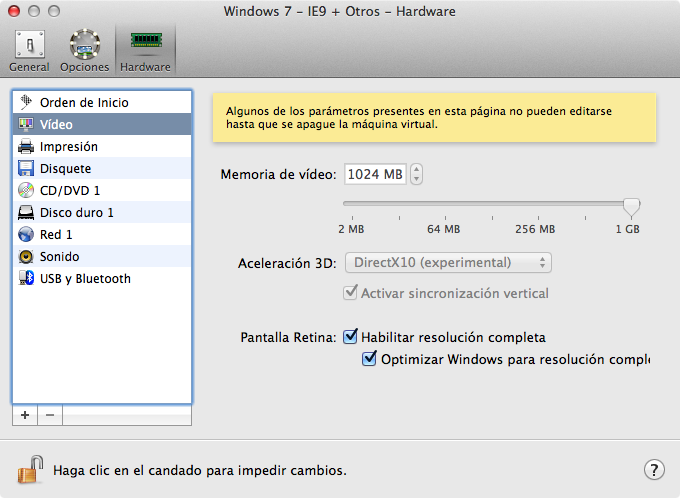Click the 1 GB slider label
The width and height of the screenshot is (680, 498).
point(628,229)
